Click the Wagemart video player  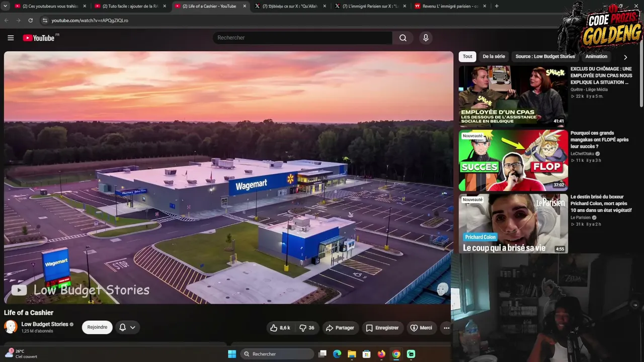228,177
